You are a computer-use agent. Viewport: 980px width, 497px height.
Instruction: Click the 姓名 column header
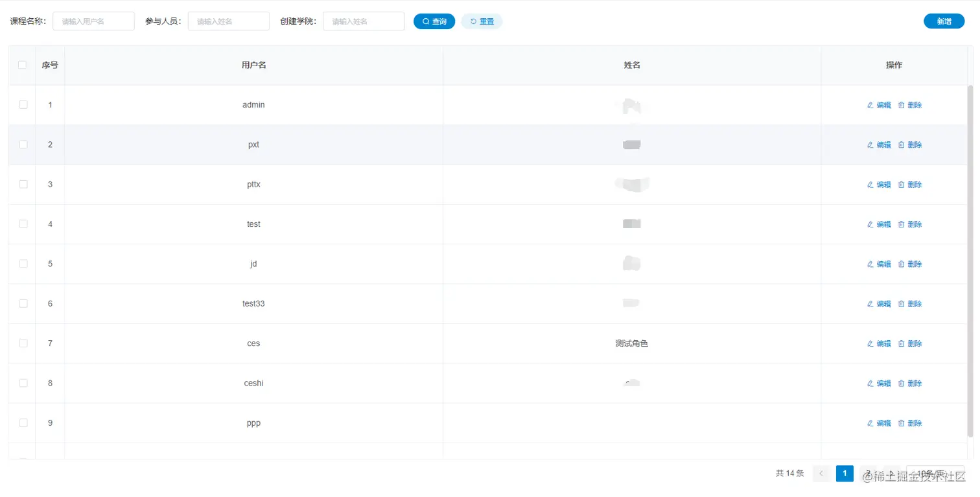tap(632, 65)
